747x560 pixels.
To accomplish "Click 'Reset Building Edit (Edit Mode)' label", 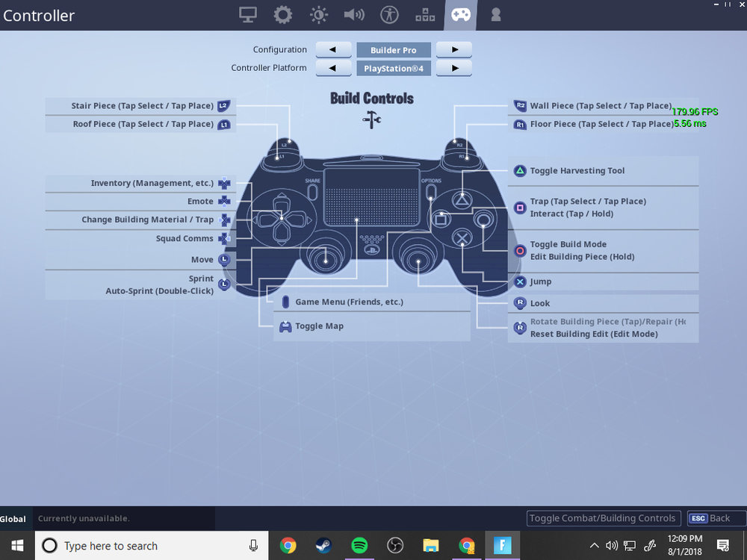I will [x=594, y=335].
